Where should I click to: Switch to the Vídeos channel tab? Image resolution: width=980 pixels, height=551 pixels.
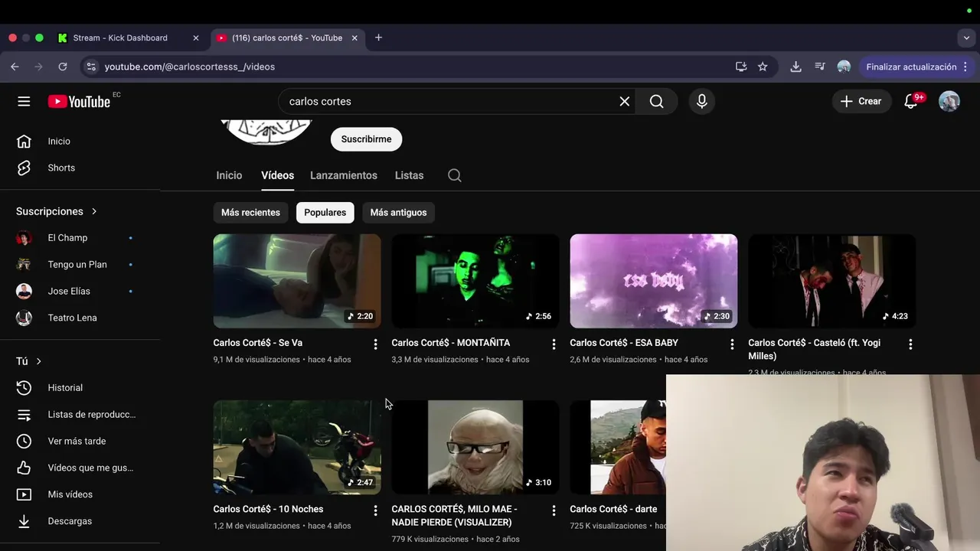[x=277, y=175]
